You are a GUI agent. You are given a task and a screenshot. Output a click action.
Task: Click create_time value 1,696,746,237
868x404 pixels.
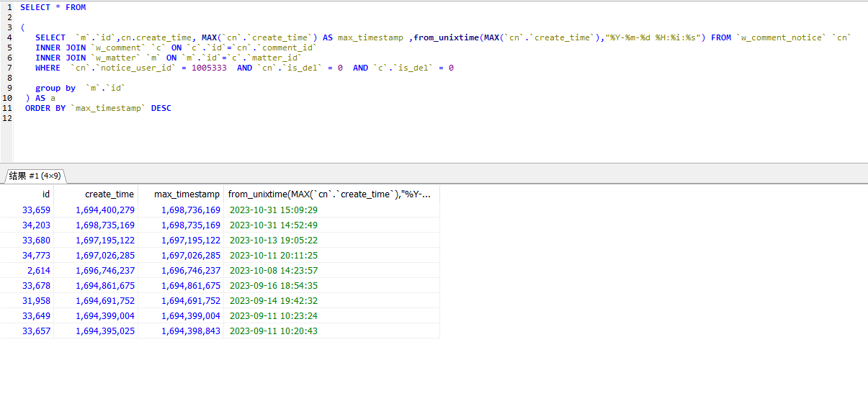click(x=105, y=271)
